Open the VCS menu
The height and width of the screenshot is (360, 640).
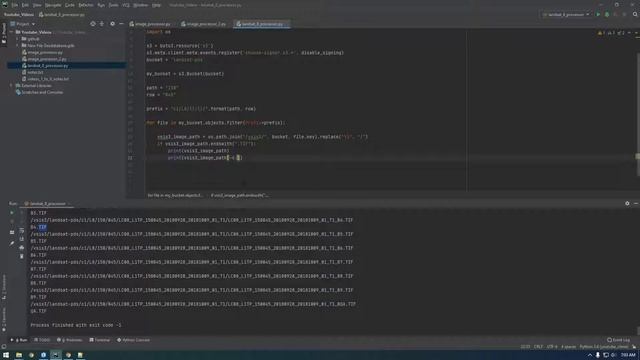click(126, 5)
